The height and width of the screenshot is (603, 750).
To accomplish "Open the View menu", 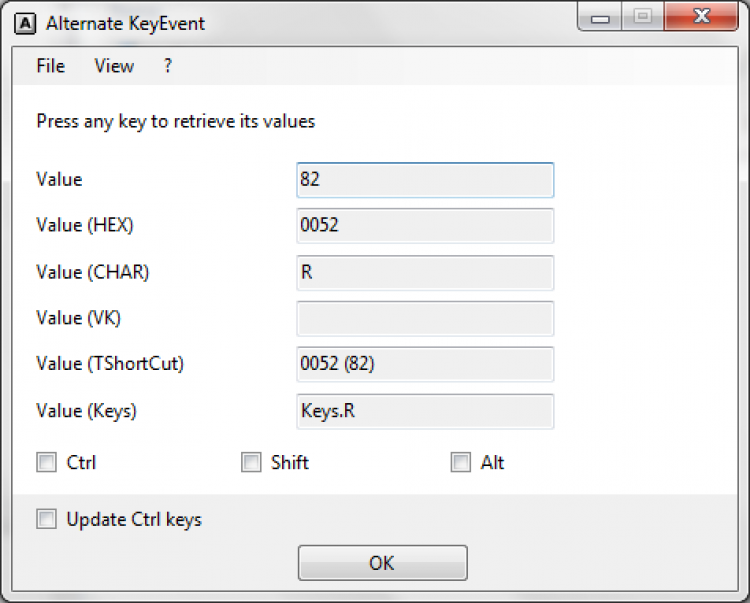I will pos(114,66).
